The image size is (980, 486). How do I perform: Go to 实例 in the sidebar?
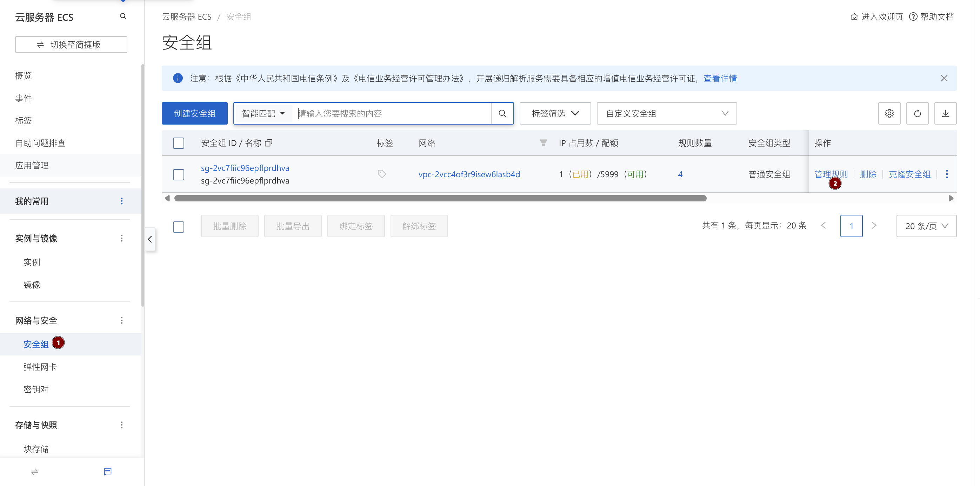(32, 262)
